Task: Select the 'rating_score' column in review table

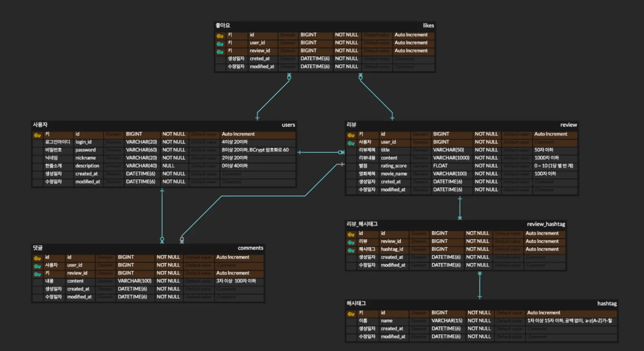Action: pyautogui.click(x=393, y=166)
